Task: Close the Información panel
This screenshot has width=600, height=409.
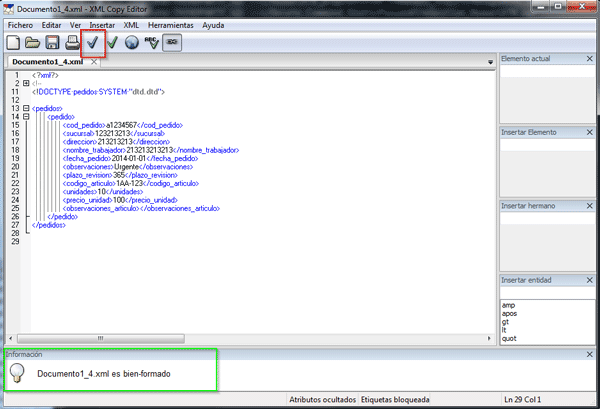Action: coord(590,354)
